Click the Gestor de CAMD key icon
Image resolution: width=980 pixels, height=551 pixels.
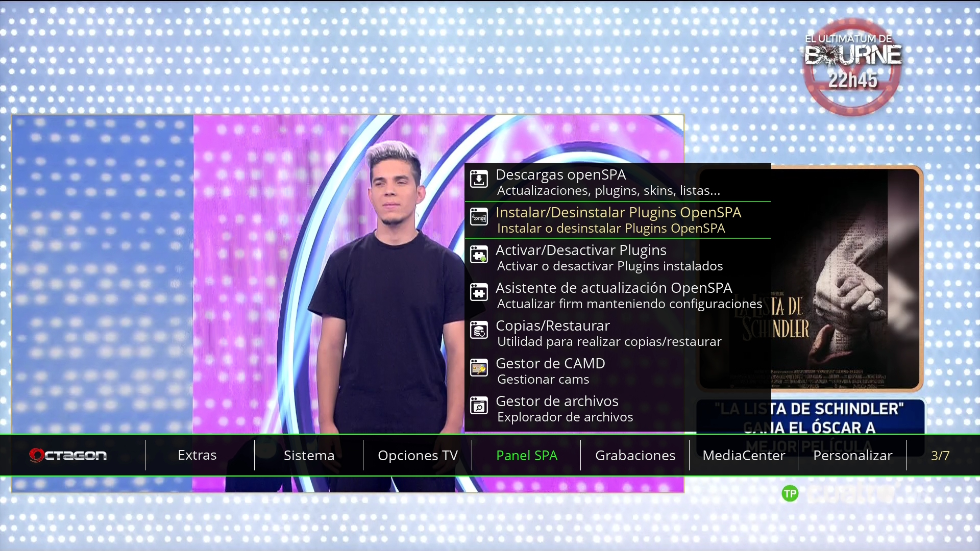479,368
